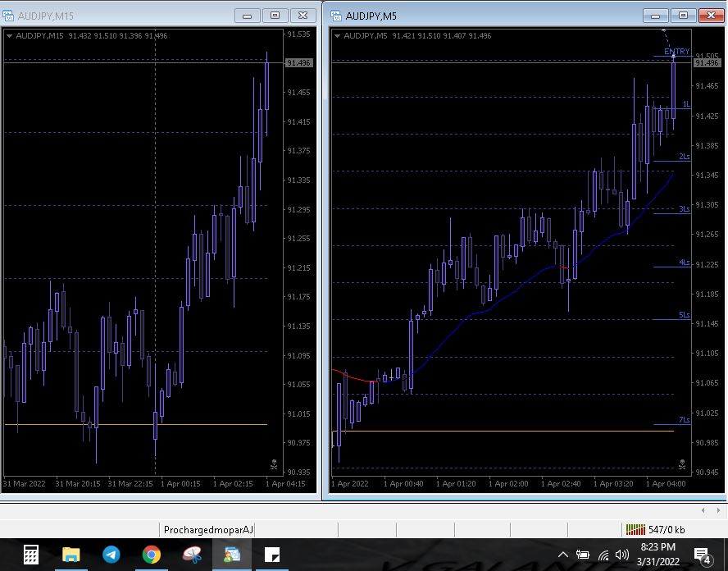Switch to the MetaTrader taskbar icon
This screenshot has width=728, height=571.
pyautogui.click(x=232, y=555)
